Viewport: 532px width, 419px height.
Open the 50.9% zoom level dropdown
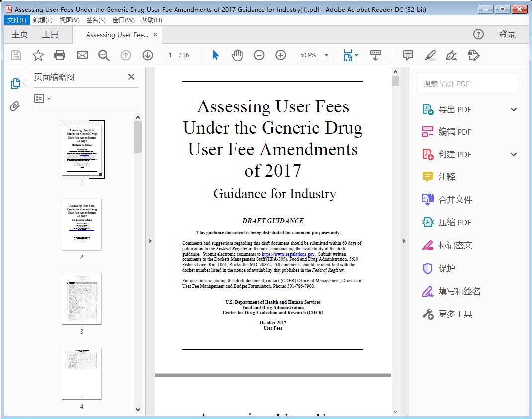click(314, 55)
